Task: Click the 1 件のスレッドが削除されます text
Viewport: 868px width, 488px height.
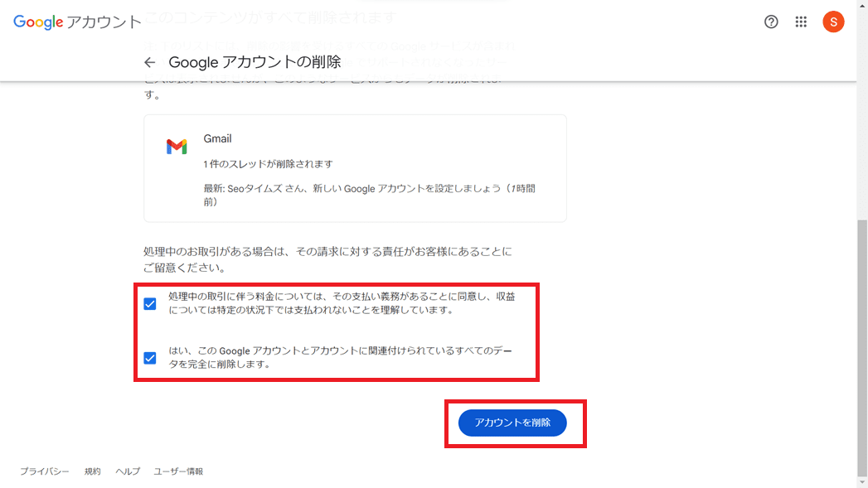Action: [x=268, y=164]
